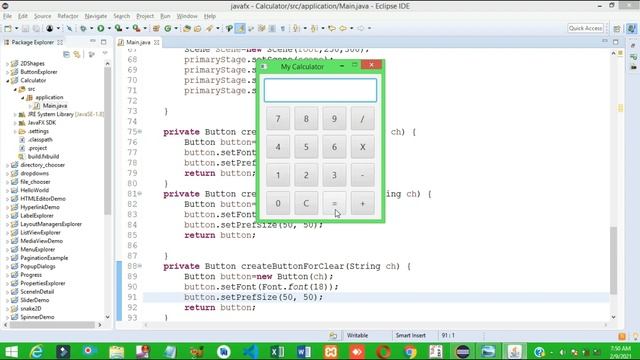Click the divide (/) calculator button
Viewport: 640px width, 360px height.
pyautogui.click(x=362, y=119)
